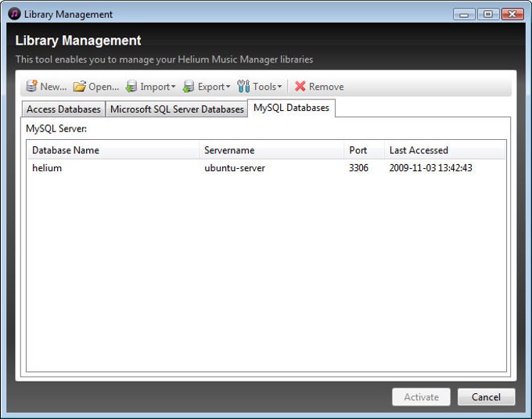Viewport: 532px width, 419px height.
Task: Expand the Export dropdown arrow
Action: click(228, 87)
